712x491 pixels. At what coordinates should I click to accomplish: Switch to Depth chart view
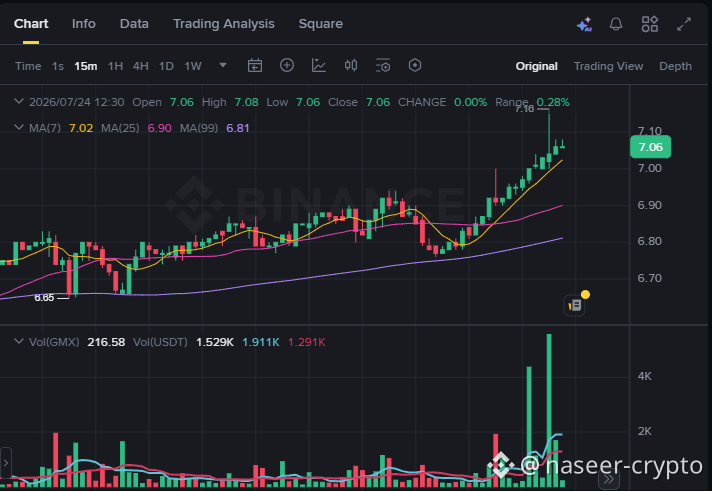point(675,66)
